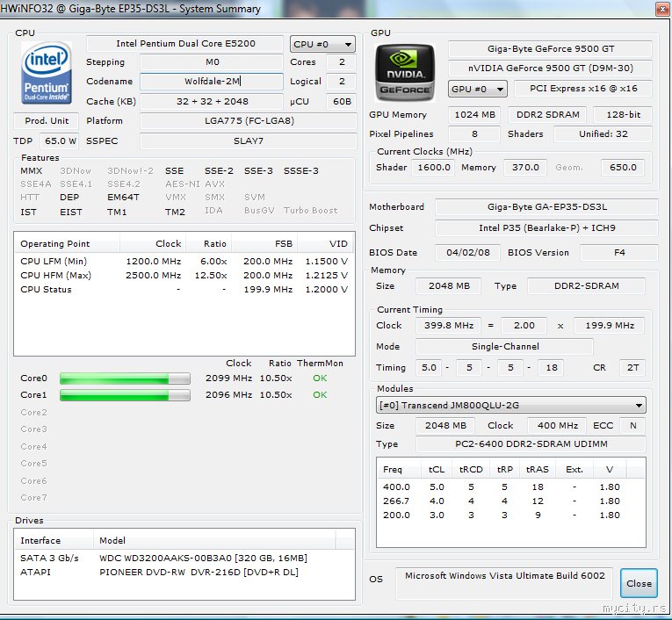Screen dimensions: 672x620
Task: Click the nVIDIA GeForce 9500 GT (D9M-30) field
Action: [550, 68]
